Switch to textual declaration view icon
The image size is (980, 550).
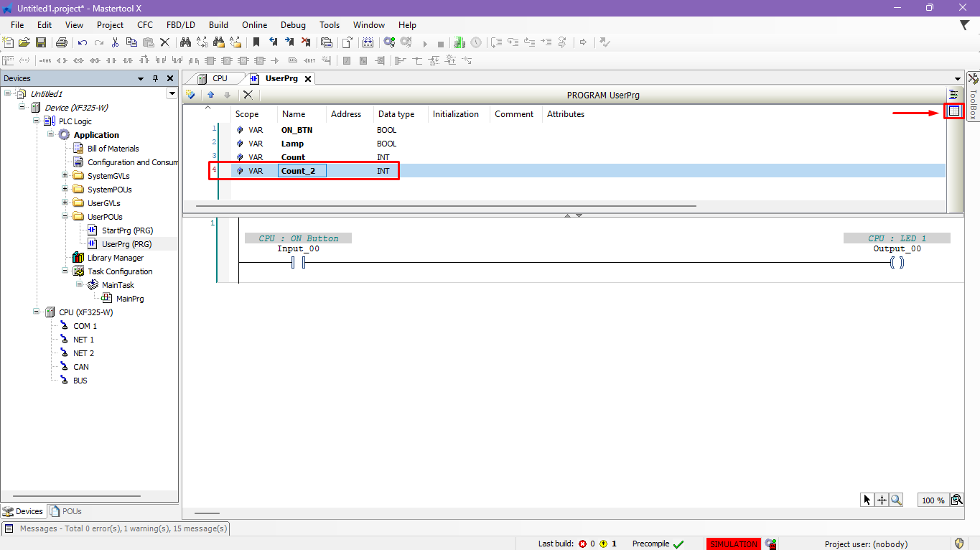[x=953, y=95]
